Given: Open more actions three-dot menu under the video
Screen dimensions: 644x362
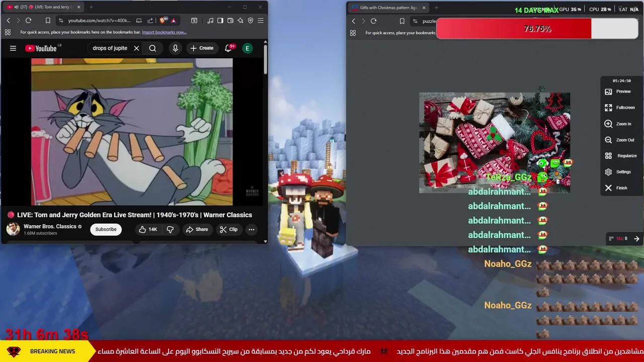Looking at the screenshot, I should (252, 229).
